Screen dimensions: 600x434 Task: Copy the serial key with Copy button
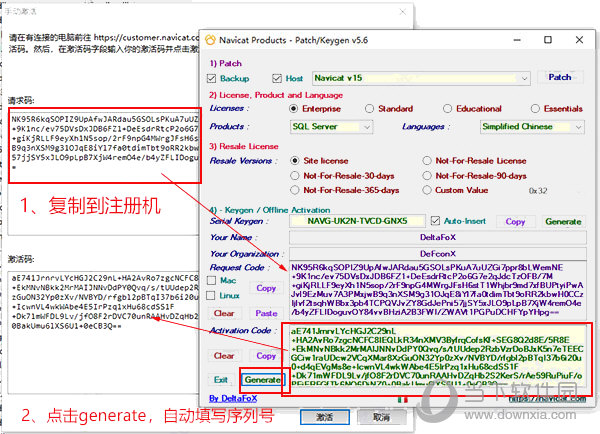[515, 222]
